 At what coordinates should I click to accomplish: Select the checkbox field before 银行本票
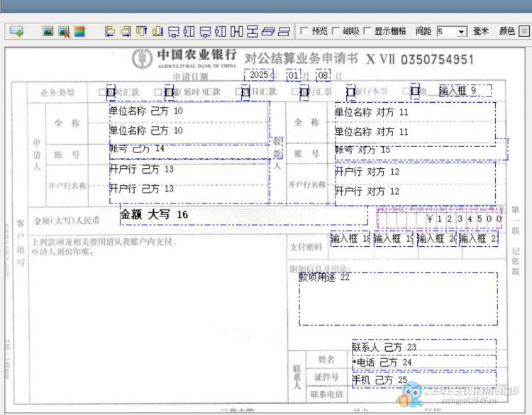point(351,92)
